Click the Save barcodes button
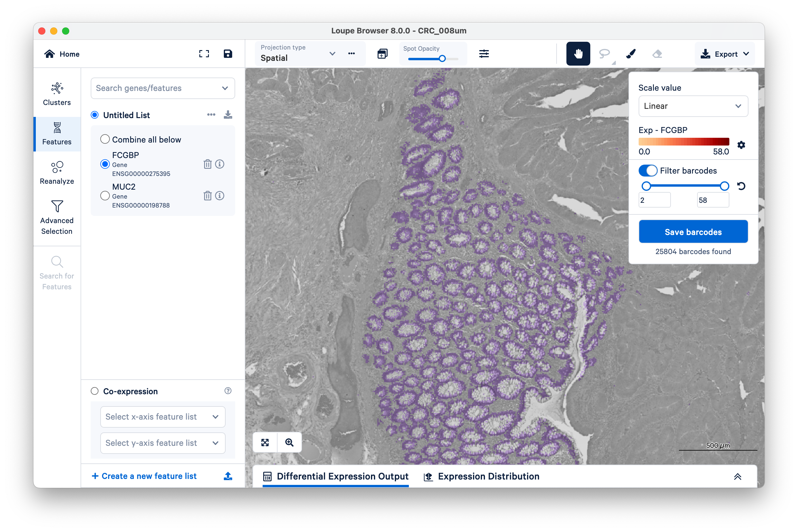Screen dimensions: 798x532 (x=693, y=232)
